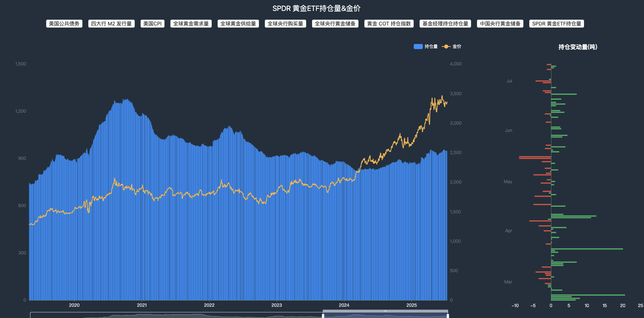This screenshot has width=644, height=318.
Task: Switch to the 全球黄金需求量 chart
Action: tap(191, 24)
